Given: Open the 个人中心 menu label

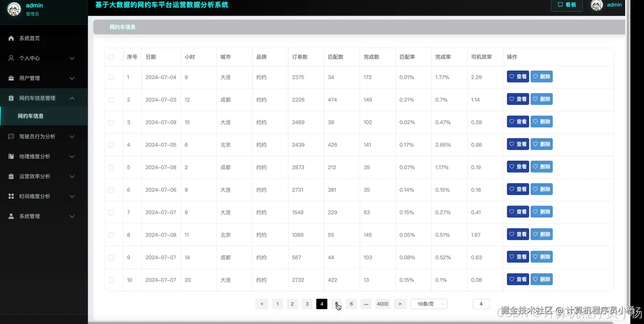Looking at the screenshot, I should coord(30,58).
